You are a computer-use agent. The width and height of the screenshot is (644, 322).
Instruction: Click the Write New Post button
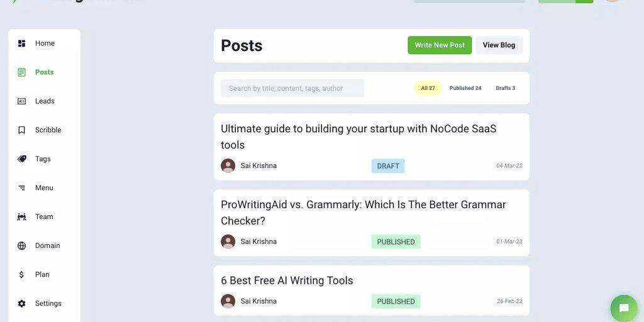440,45
